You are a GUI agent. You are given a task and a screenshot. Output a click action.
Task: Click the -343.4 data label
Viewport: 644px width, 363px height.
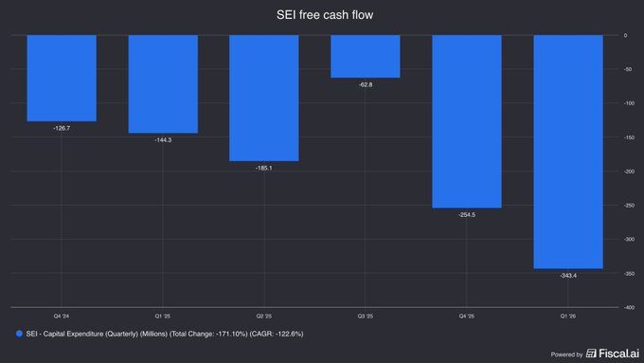(568, 276)
